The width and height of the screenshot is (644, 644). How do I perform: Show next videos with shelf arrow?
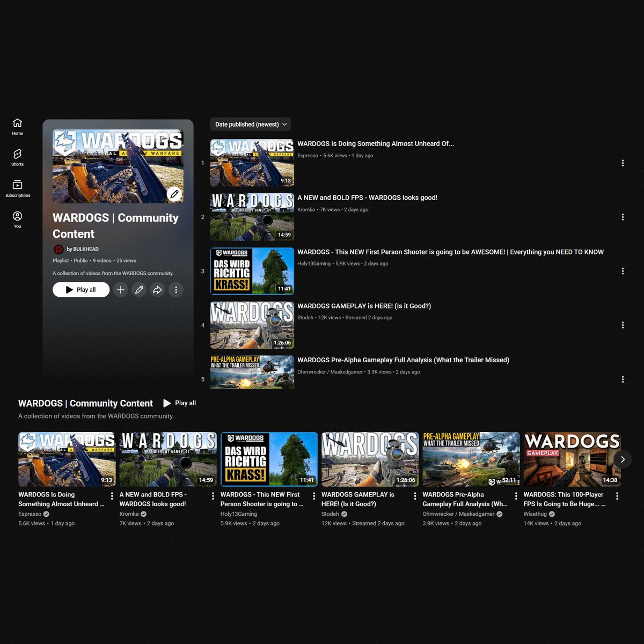(x=623, y=459)
